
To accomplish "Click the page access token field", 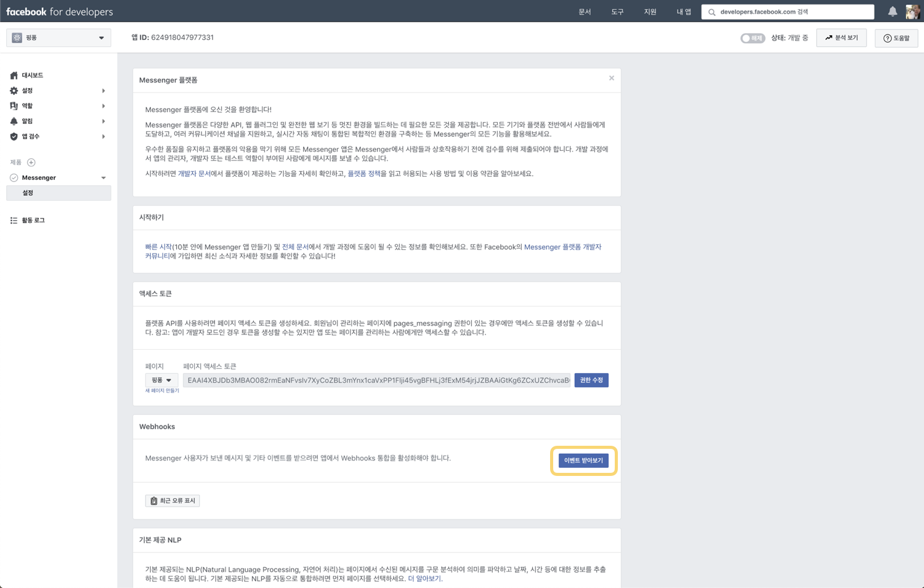I will pyautogui.click(x=377, y=381).
